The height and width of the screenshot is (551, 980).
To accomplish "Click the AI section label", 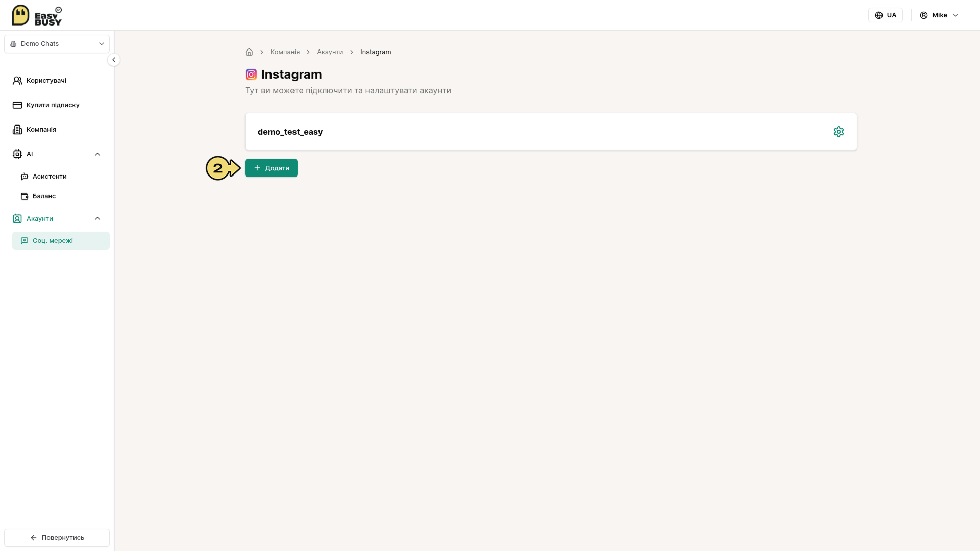I will click(30, 154).
